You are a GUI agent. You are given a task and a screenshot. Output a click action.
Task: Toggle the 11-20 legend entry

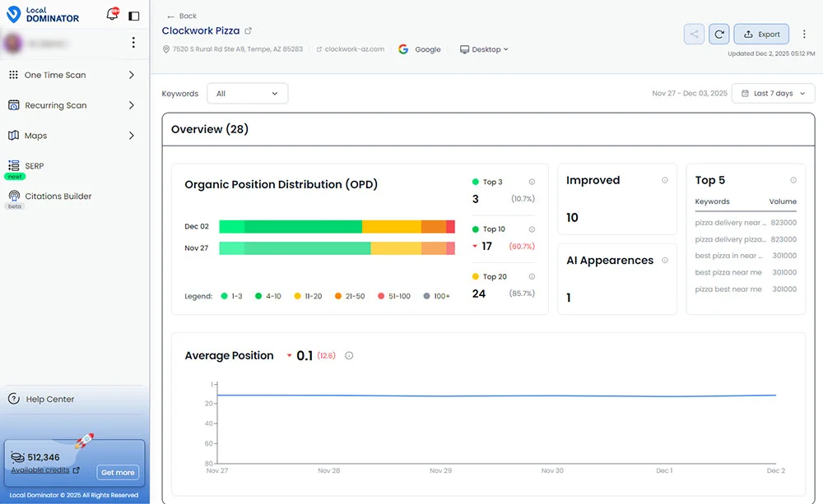click(308, 296)
